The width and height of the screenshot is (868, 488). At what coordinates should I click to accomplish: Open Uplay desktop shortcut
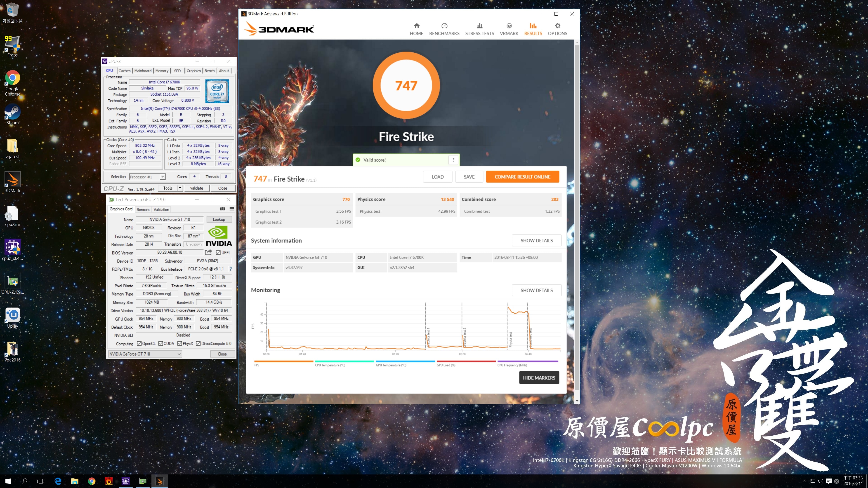point(12,318)
